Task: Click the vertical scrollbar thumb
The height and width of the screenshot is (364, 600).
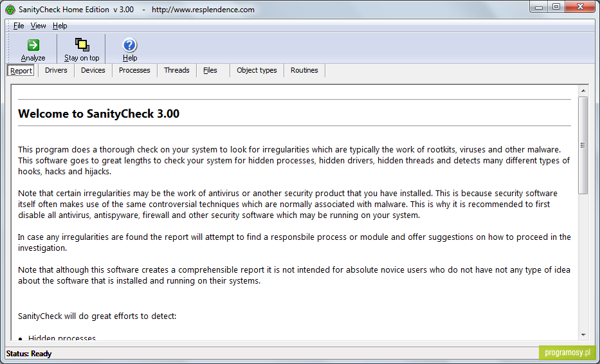Action: 583,145
